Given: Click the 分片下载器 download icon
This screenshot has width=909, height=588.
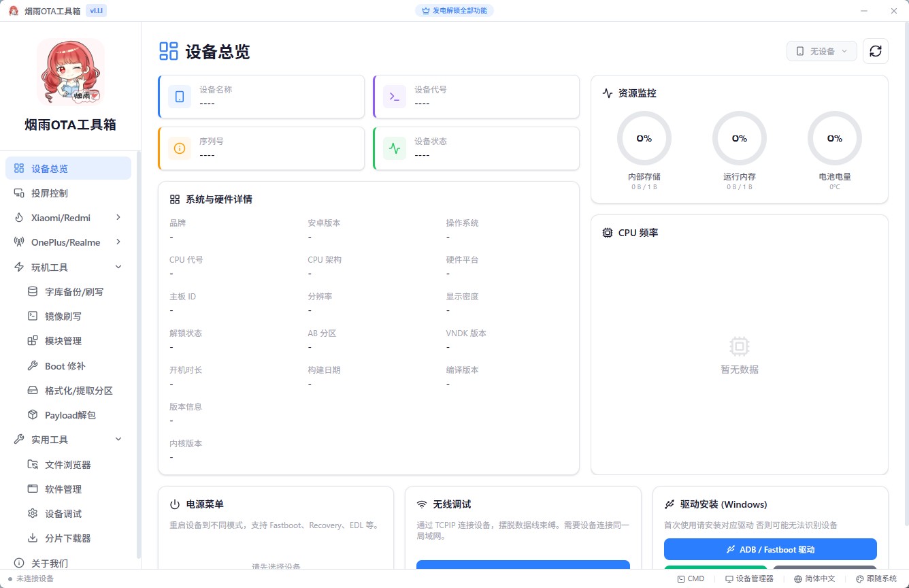Looking at the screenshot, I should coord(32,538).
